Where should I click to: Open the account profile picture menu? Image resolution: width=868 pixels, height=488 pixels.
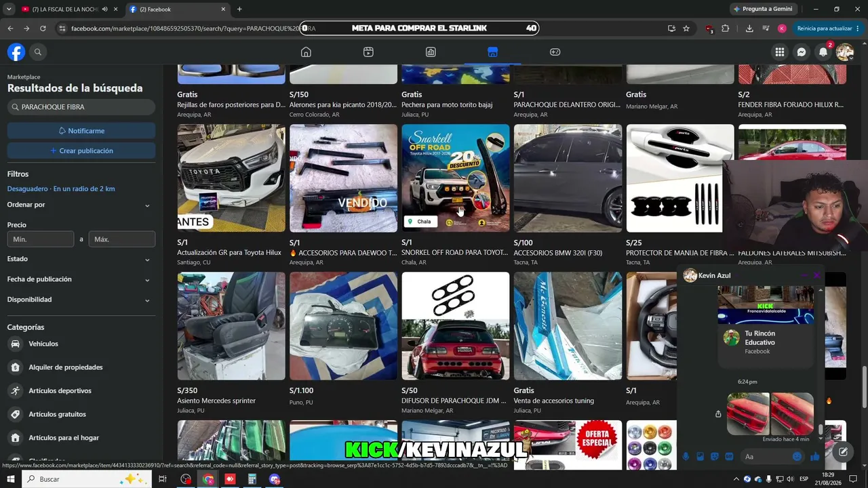click(845, 52)
